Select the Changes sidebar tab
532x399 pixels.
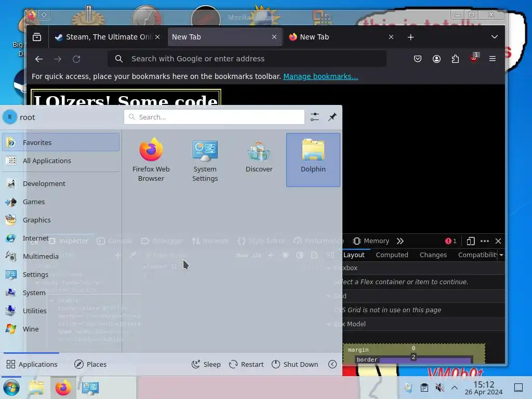[433, 255]
